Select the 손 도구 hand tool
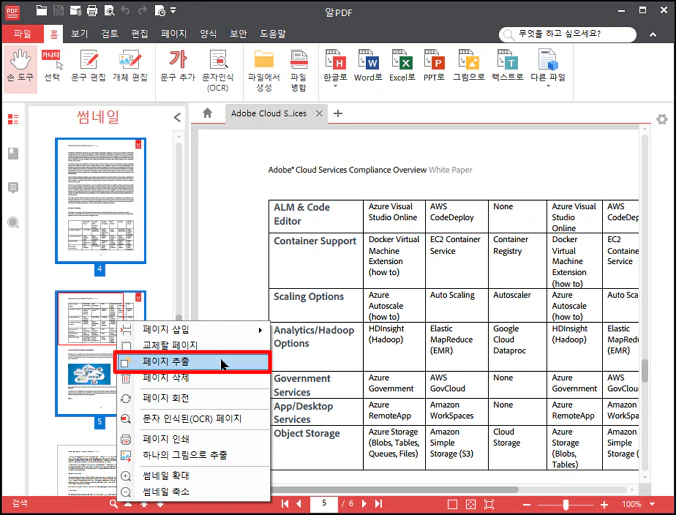Viewport: 676px width, 515px height. [x=20, y=68]
